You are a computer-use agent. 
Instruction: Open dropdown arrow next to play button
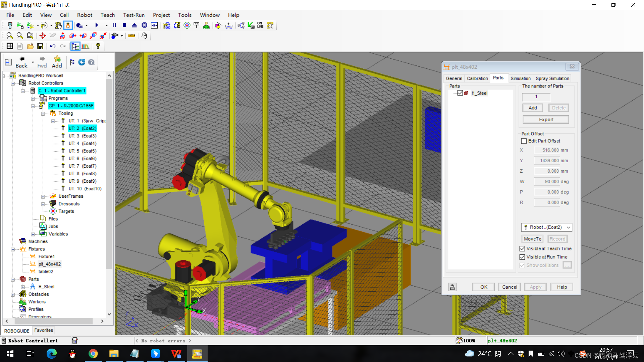tap(106, 25)
